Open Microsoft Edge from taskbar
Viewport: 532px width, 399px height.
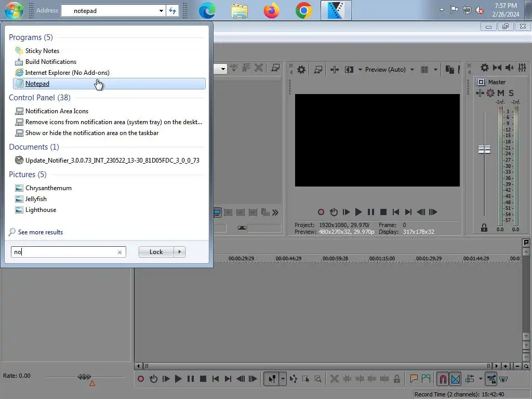click(x=207, y=10)
